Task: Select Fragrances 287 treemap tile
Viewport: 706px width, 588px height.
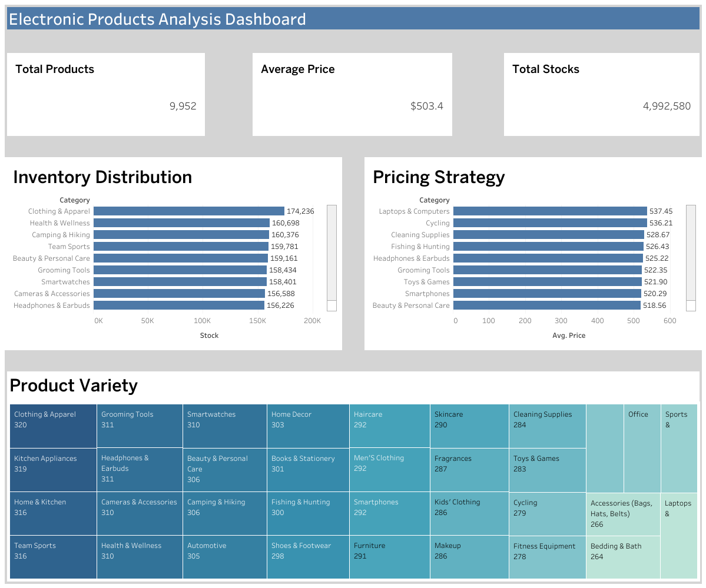Action: 470,470
